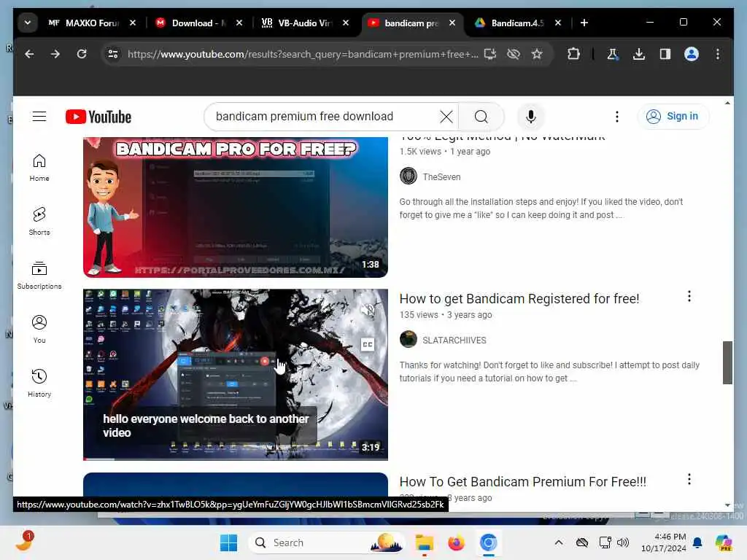Reload the current page
Image resolution: width=747 pixels, height=560 pixels.
pos(82,54)
